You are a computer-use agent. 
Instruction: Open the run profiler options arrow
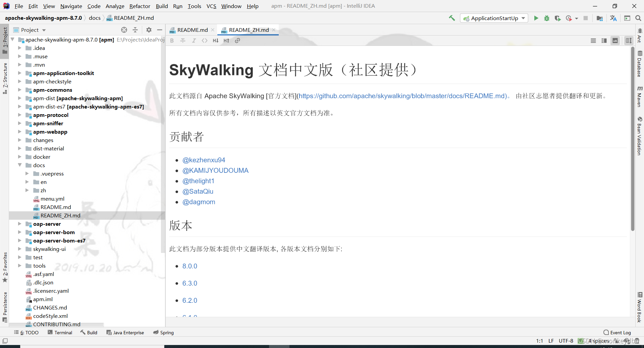click(577, 18)
